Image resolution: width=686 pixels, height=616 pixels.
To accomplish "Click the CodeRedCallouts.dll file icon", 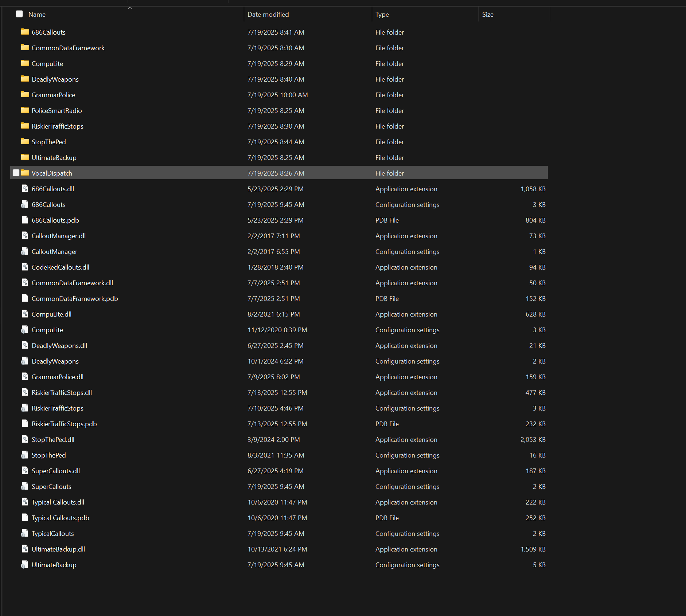I will pos(25,267).
